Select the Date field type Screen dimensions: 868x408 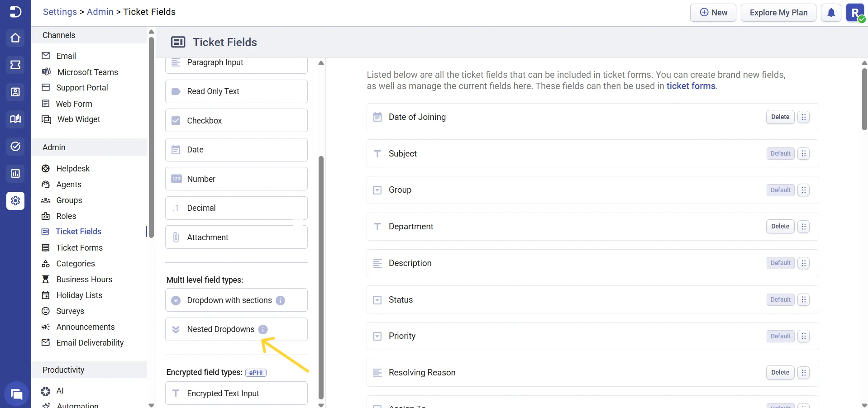point(236,150)
